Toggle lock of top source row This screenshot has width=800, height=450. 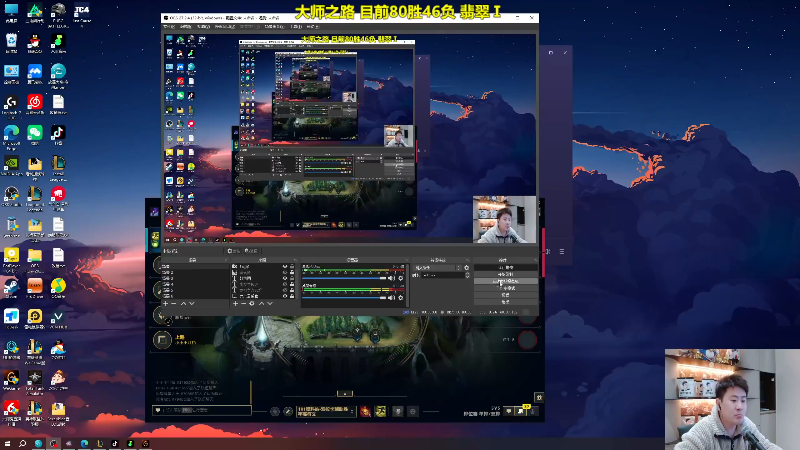point(292,267)
